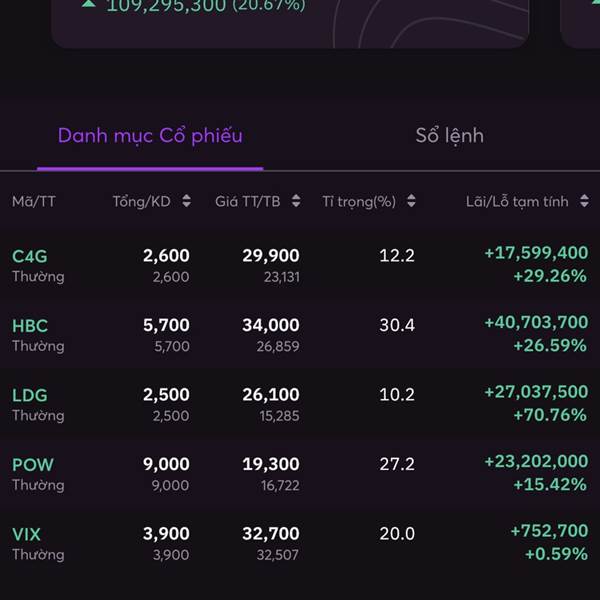The height and width of the screenshot is (600, 600).
Task: Click the POW price 19,300
Action: [x=270, y=464]
